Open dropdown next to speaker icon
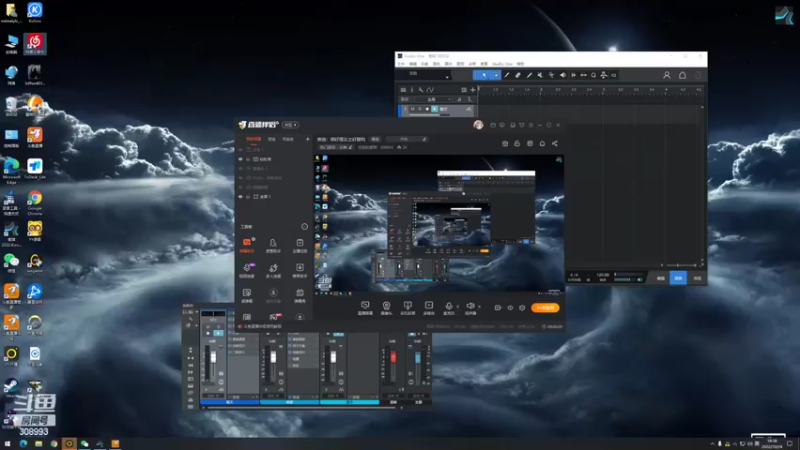 point(479,307)
